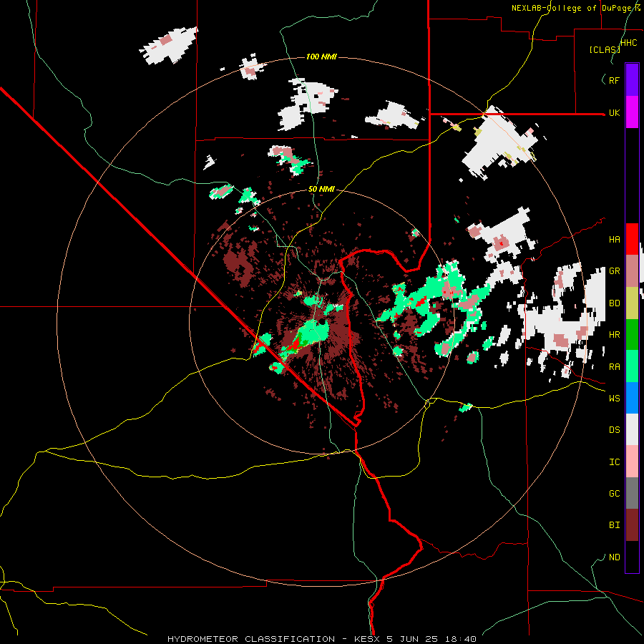Click the magenta UK color swatch
The image size is (644, 644).
[632, 112]
